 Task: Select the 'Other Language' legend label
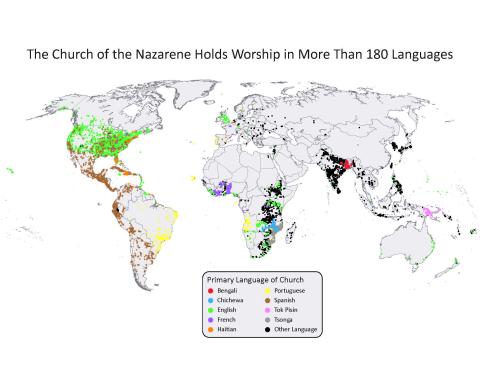pos(296,329)
